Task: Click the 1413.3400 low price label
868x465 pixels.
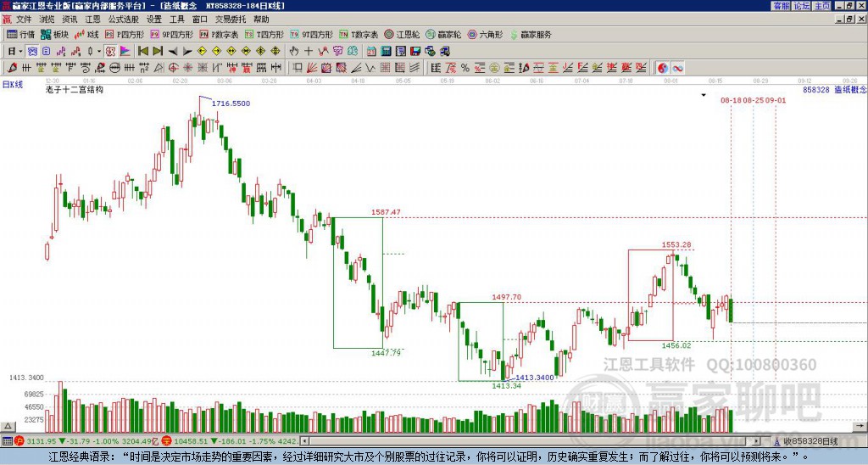Action: (535, 378)
